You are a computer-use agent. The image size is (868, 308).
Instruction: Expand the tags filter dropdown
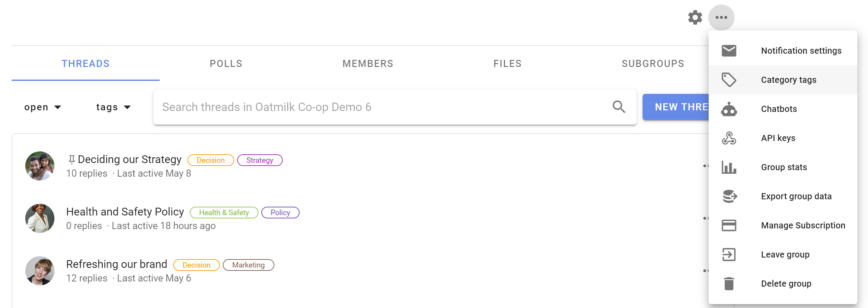(x=113, y=107)
